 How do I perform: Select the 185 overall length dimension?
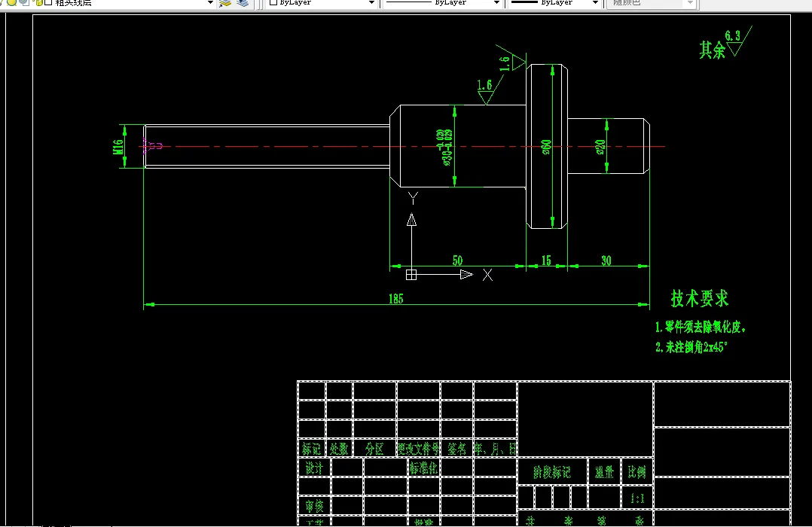coord(395,299)
